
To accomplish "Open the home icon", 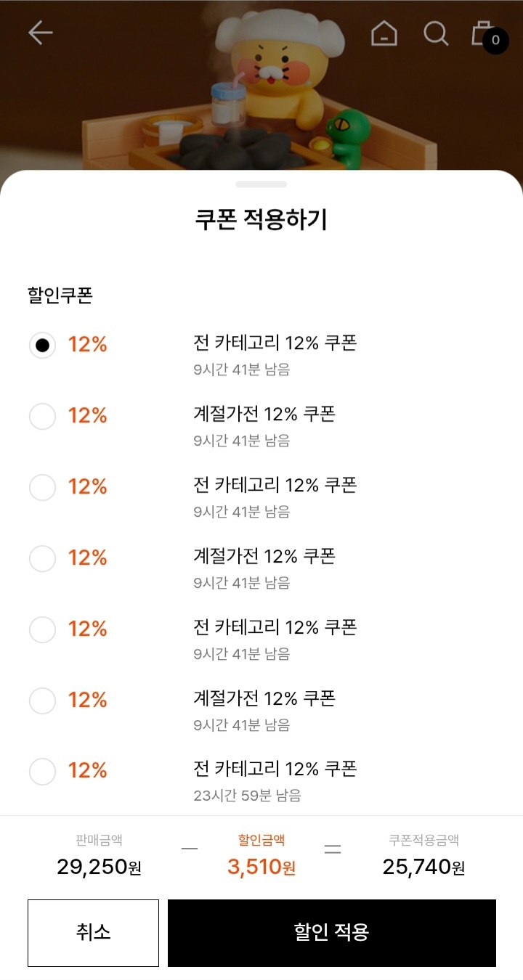I will [384, 33].
